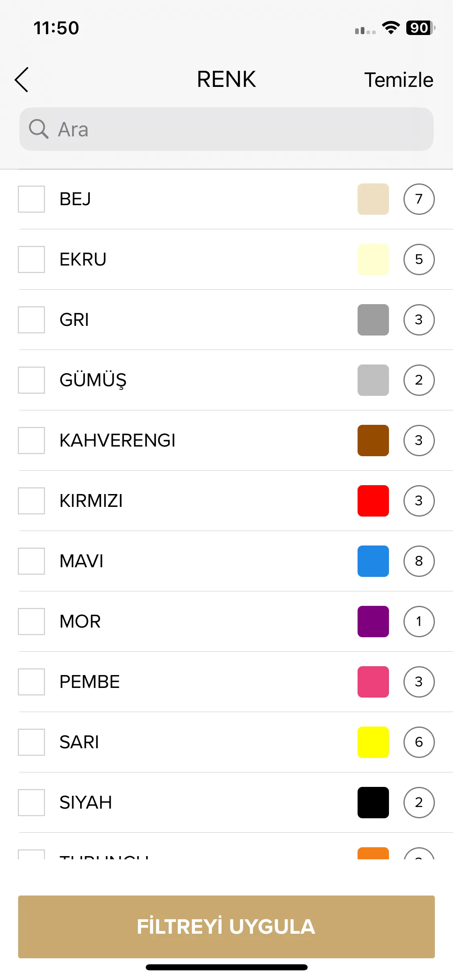
Task: Choose the GÜMÜŞ color row label
Action: pyautogui.click(x=93, y=380)
